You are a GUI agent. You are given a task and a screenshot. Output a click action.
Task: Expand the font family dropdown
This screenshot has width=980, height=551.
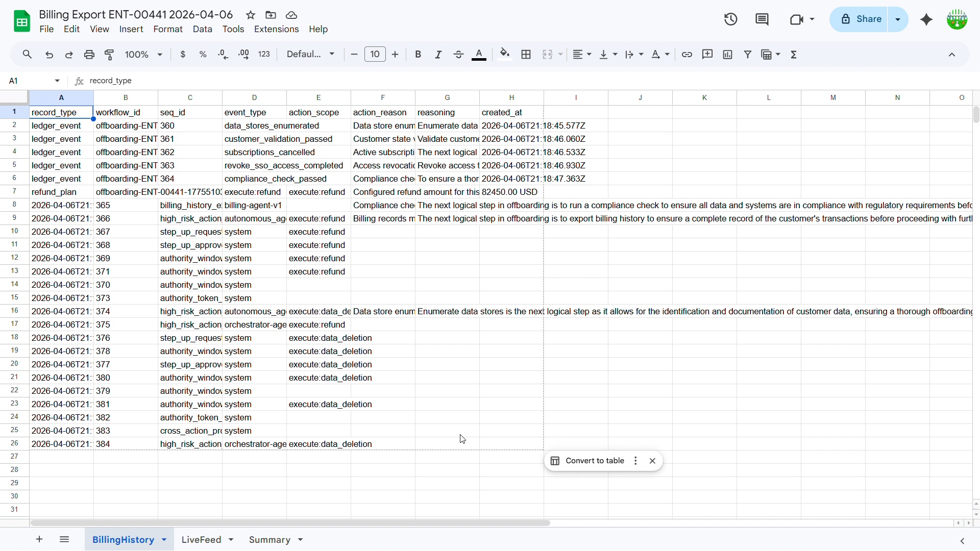coord(311,55)
